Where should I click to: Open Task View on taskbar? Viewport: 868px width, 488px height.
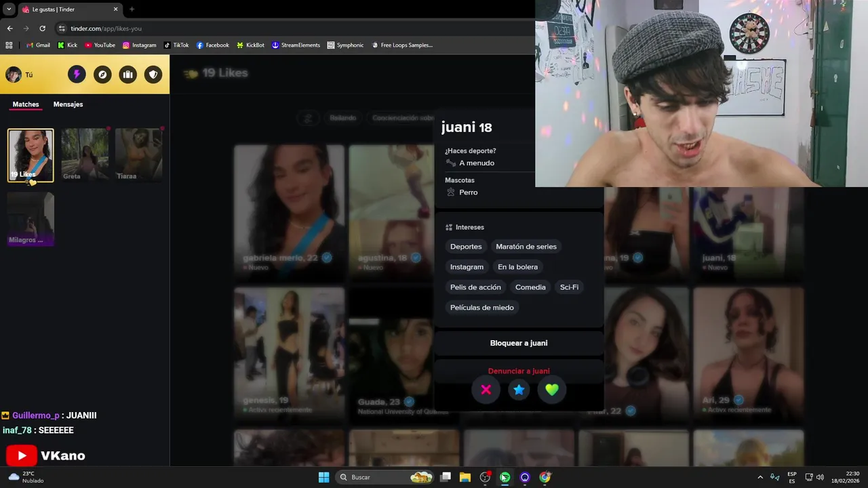[446, 477]
